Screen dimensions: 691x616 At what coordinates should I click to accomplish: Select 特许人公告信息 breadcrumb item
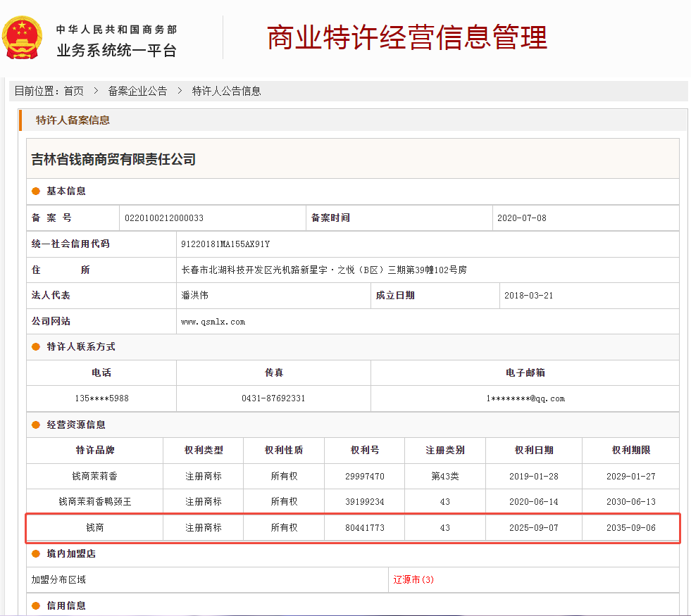(226, 91)
